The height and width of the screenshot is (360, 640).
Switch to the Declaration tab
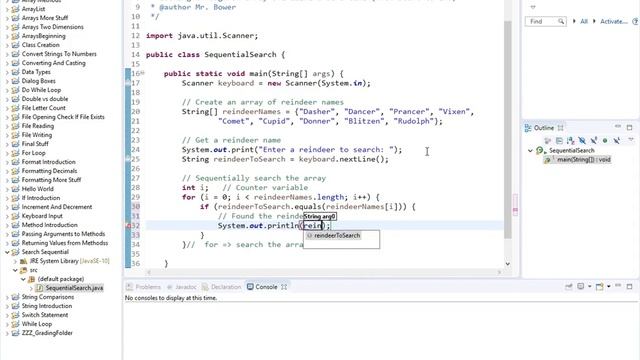click(x=222, y=287)
